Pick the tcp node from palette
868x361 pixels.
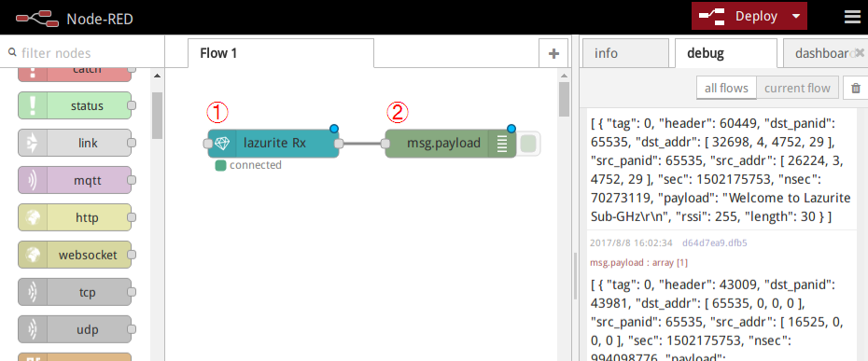pyautogui.click(x=75, y=292)
